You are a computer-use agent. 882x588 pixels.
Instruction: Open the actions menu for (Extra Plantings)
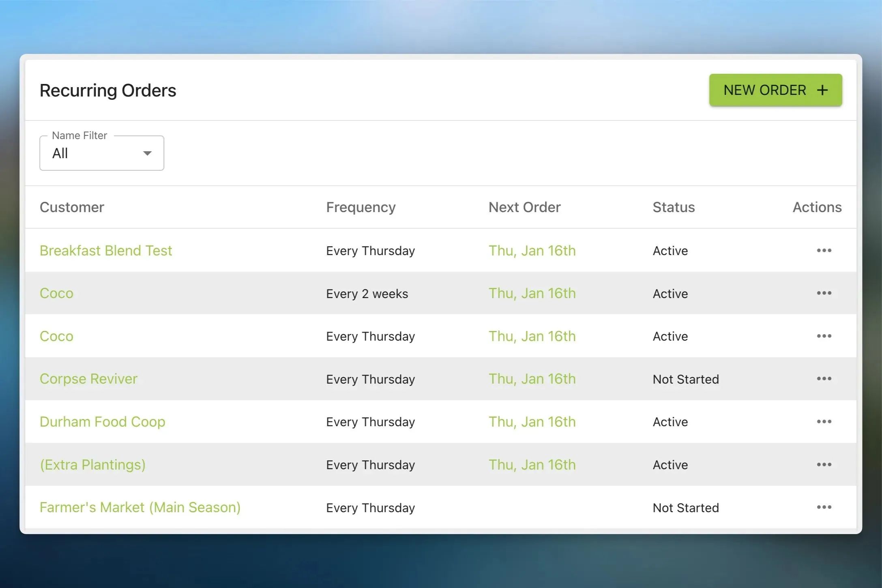824,464
